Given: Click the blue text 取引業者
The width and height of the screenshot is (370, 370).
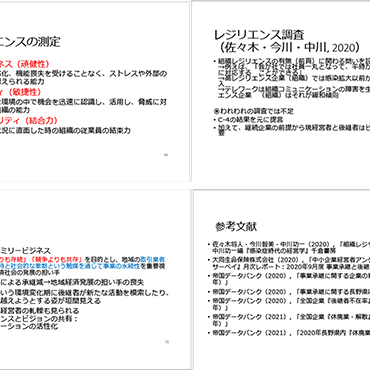Looking at the screenshot, I should 152,259.
